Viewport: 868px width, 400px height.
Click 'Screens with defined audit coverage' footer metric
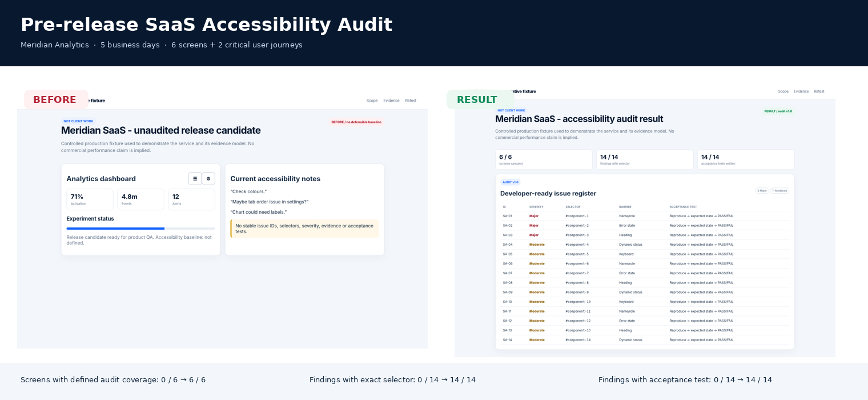(113, 380)
